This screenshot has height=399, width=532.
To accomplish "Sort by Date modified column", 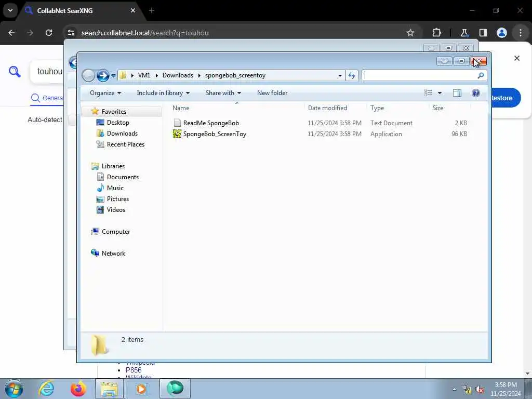I will click(327, 108).
